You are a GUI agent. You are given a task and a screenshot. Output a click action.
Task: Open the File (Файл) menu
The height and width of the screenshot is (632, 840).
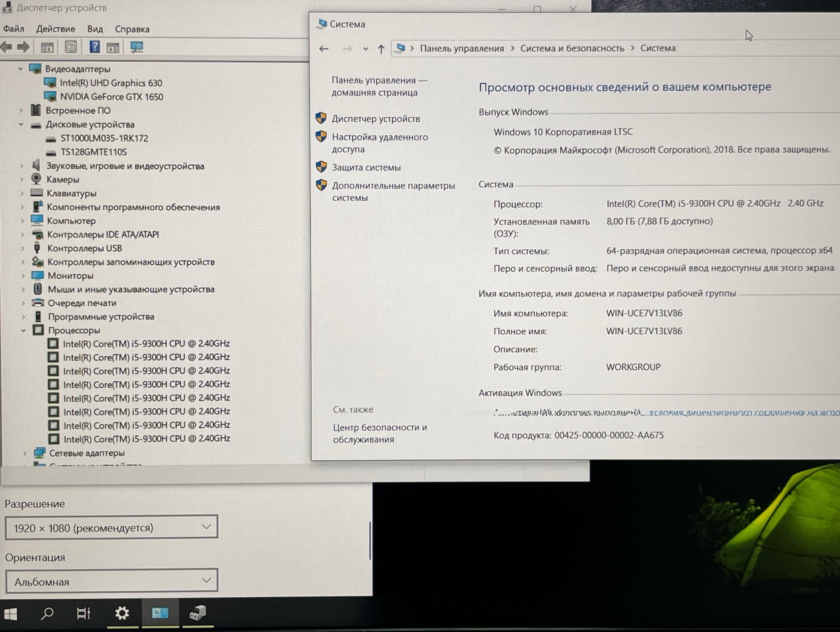tap(13, 29)
